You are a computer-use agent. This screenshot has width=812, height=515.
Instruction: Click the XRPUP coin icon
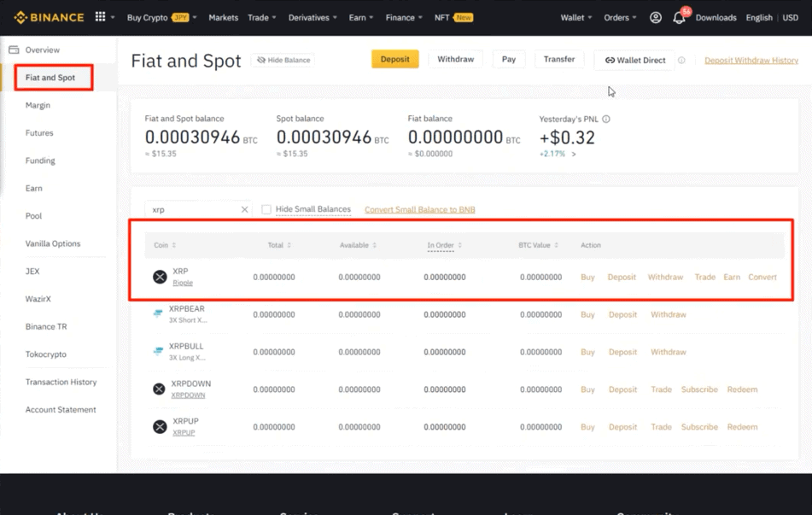tap(160, 426)
